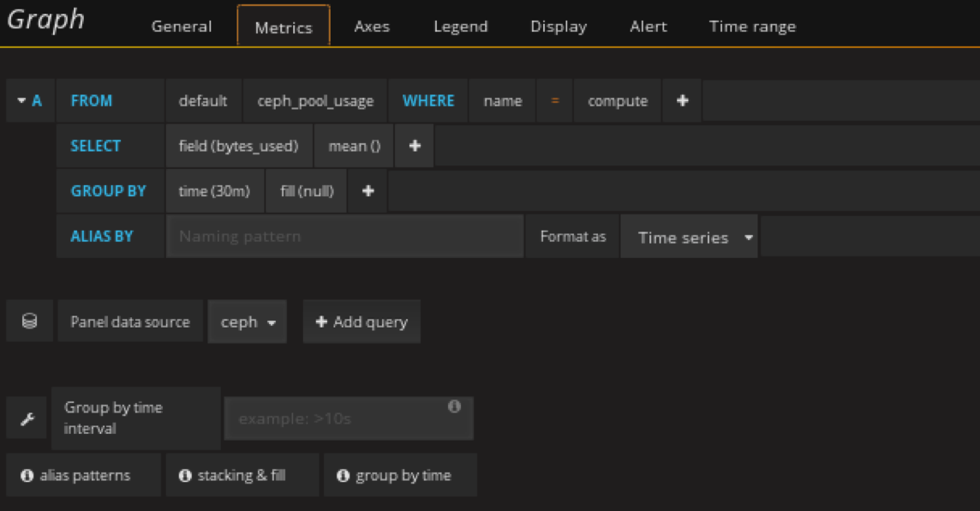Click info icon in interval example field
980x511 pixels.
454,406
